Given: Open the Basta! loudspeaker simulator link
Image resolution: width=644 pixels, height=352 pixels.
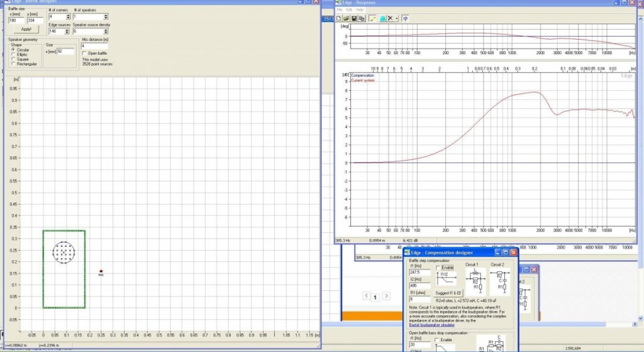Looking at the screenshot, I should 431,325.
